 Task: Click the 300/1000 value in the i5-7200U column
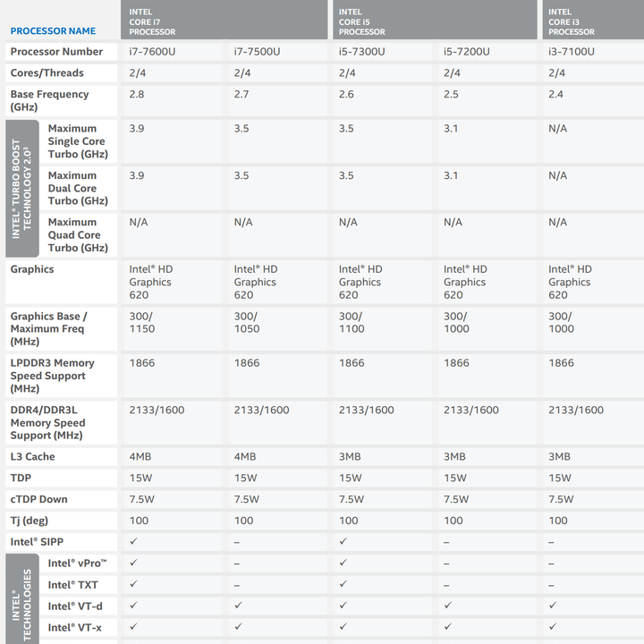click(456, 322)
